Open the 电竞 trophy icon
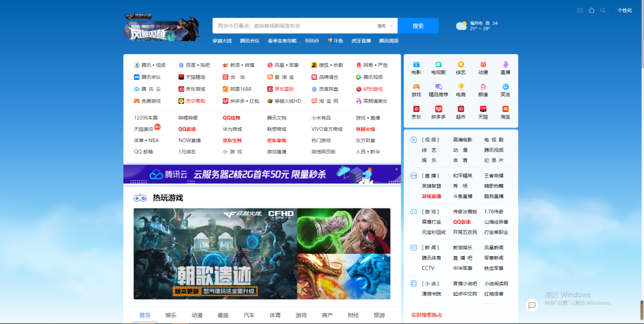644x324 pixels. [461, 86]
